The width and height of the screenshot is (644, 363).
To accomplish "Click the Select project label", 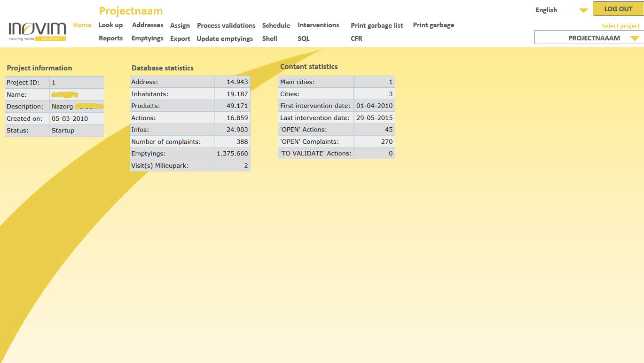I will tap(621, 26).
